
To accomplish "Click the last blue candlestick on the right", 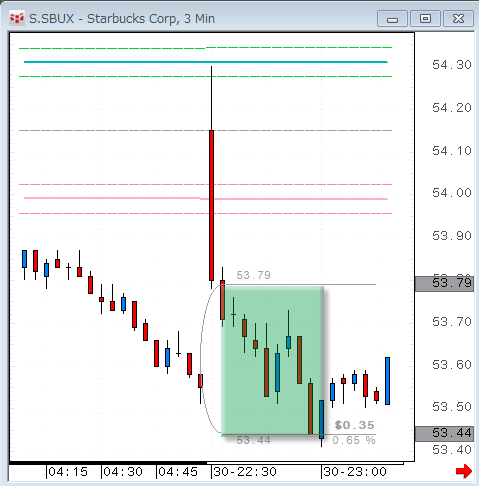I will tap(387, 381).
